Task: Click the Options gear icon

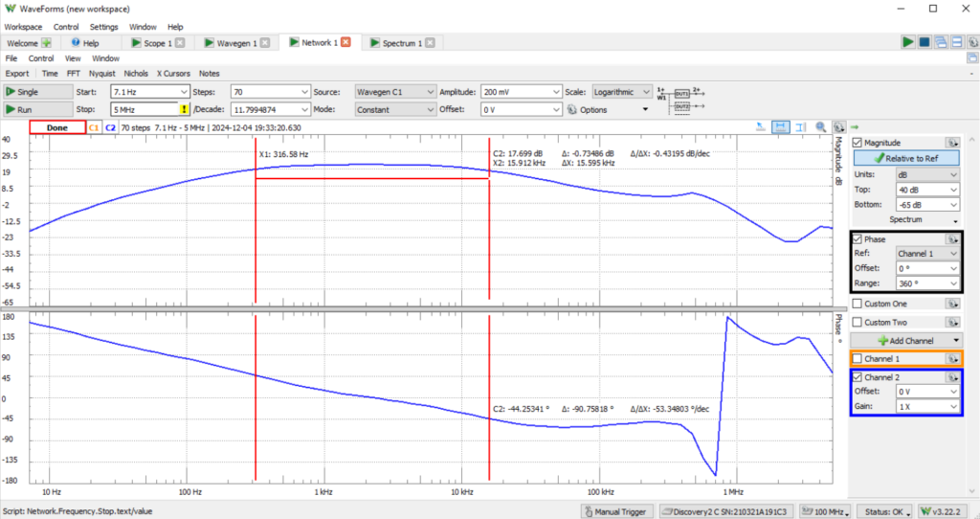Action: tap(571, 110)
